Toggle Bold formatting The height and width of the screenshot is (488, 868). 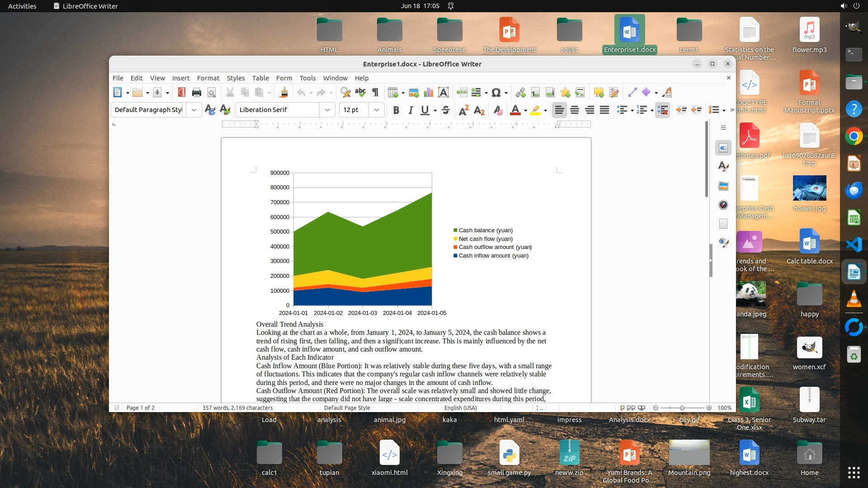396,110
